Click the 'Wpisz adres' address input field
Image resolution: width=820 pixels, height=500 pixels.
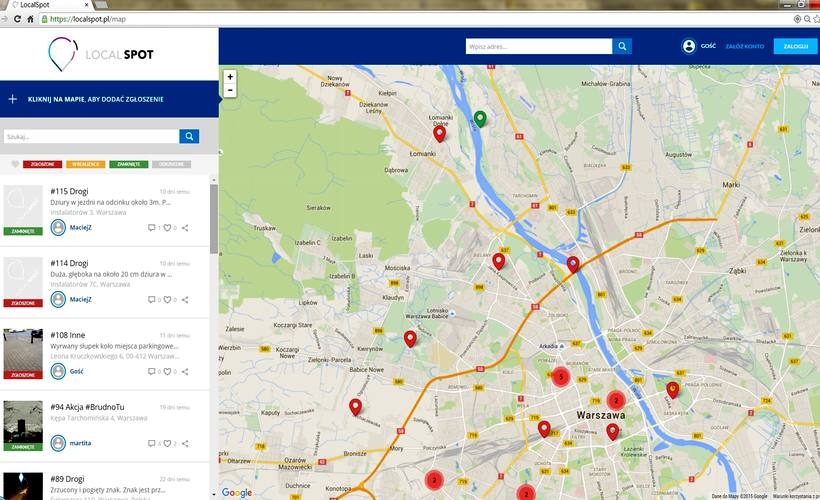(x=538, y=46)
